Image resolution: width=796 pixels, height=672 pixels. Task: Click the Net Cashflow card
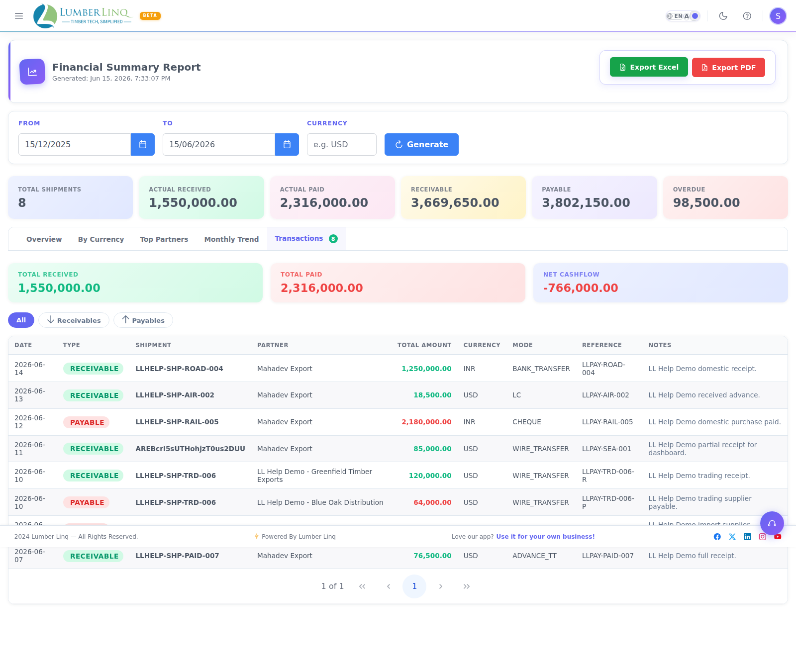(661, 283)
